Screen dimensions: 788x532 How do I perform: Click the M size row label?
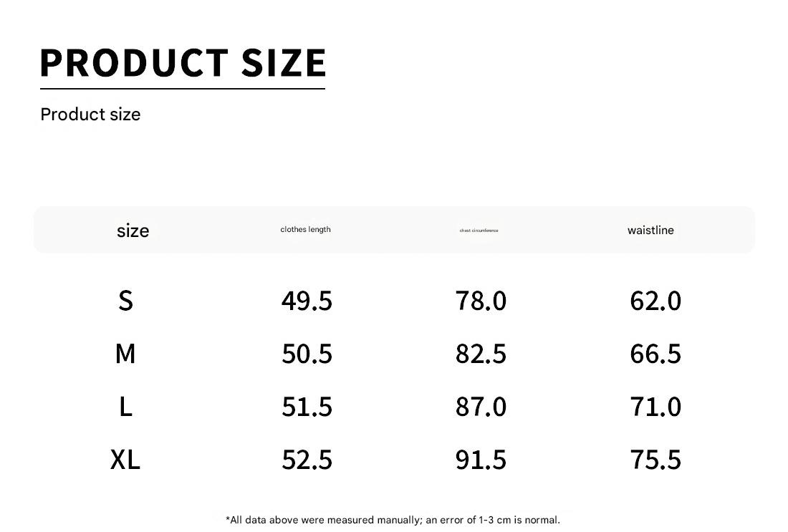(125, 354)
